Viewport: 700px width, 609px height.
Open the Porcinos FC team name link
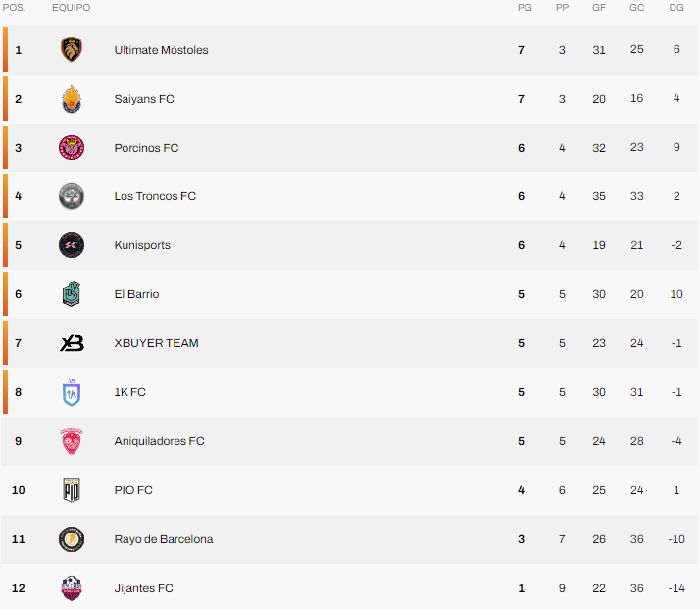(x=146, y=148)
